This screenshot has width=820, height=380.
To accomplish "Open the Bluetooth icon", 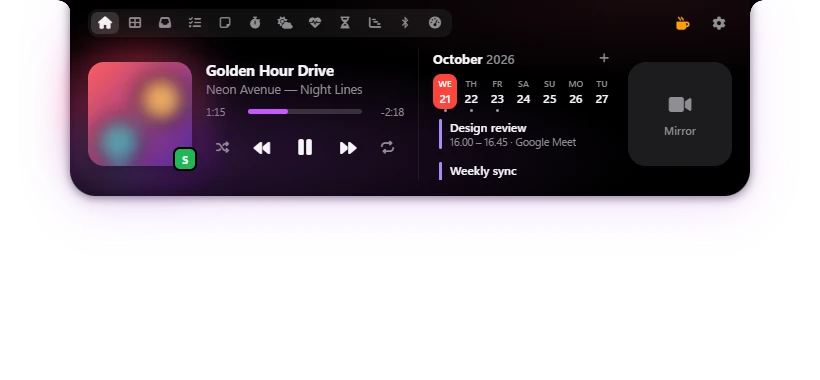I will point(405,23).
